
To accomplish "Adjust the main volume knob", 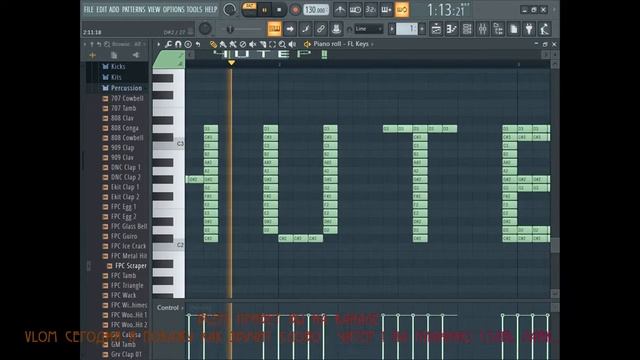I will coord(230,9).
